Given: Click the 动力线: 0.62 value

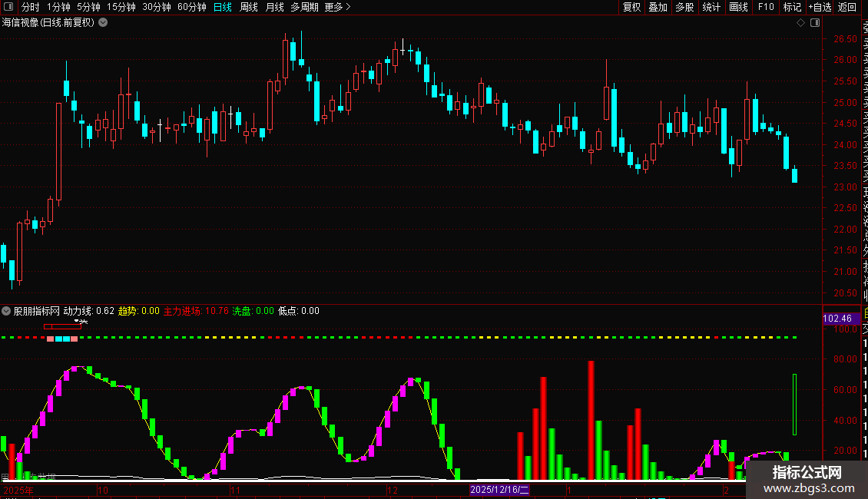Looking at the screenshot, I should coord(88,311).
